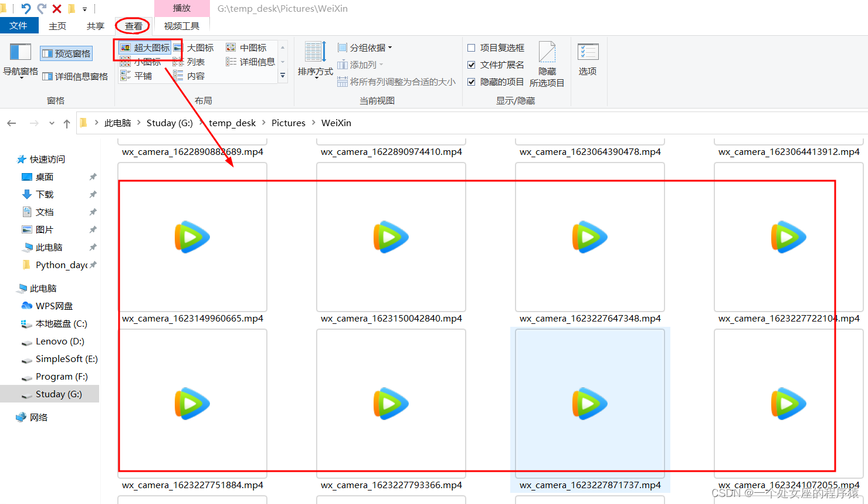Switch to the 主页 ribbon tab
This screenshot has height=504, width=868.
57,26
